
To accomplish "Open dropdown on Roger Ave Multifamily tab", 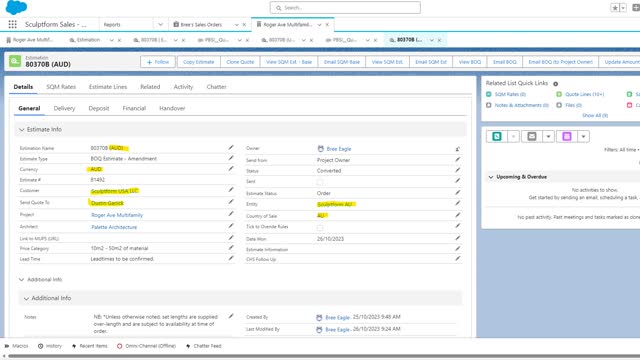I will point(319,25).
